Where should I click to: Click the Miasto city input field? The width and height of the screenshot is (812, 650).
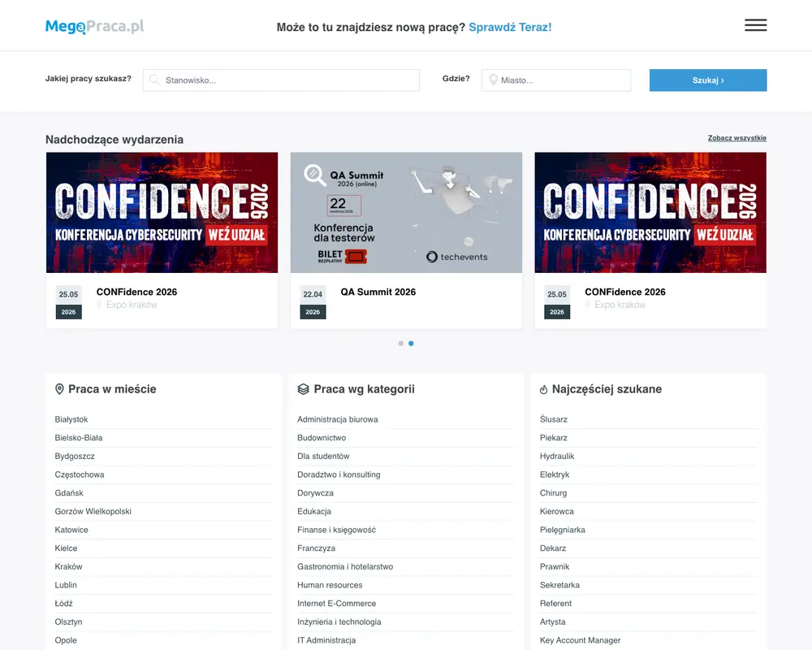[556, 80]
